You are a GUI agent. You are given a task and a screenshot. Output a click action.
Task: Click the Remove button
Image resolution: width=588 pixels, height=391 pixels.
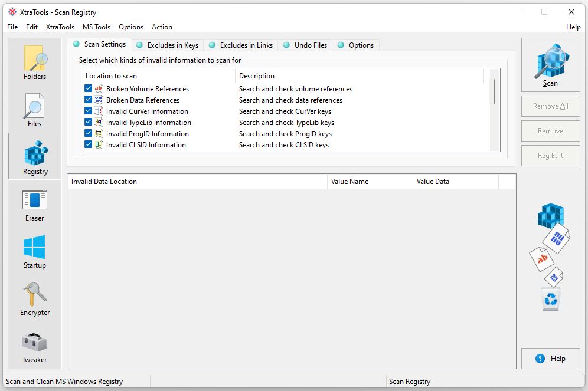pyautogui.click(x=550, y=131)
